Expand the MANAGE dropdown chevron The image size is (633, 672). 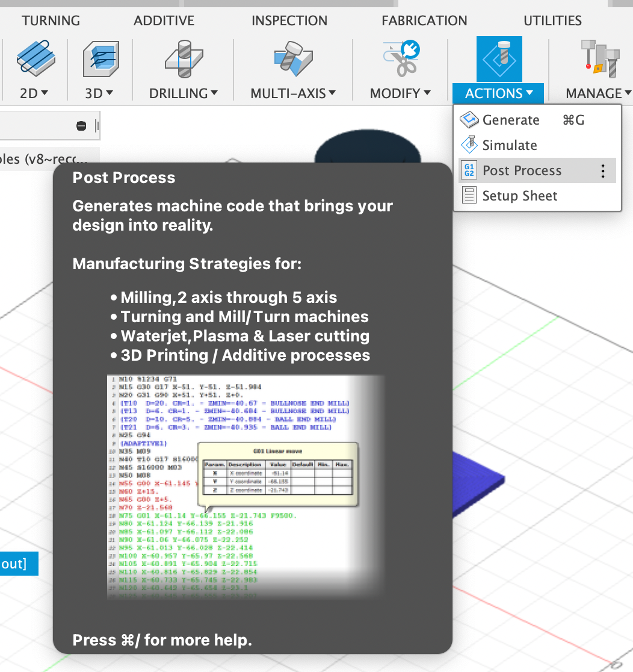628,93
